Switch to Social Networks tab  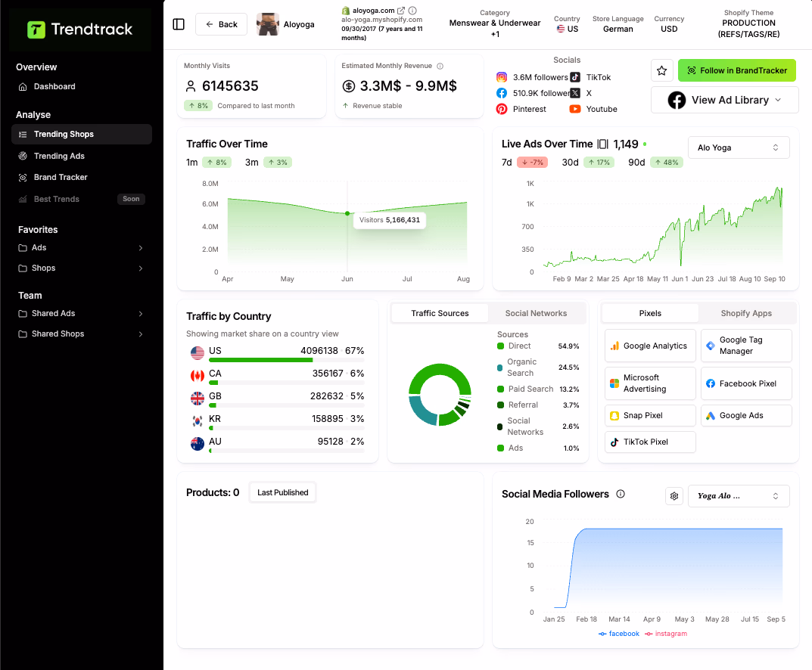[x=536, y=314]
